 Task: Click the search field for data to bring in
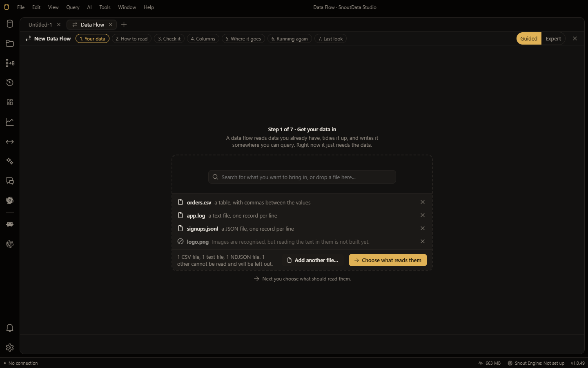click(x=302, y=177)
